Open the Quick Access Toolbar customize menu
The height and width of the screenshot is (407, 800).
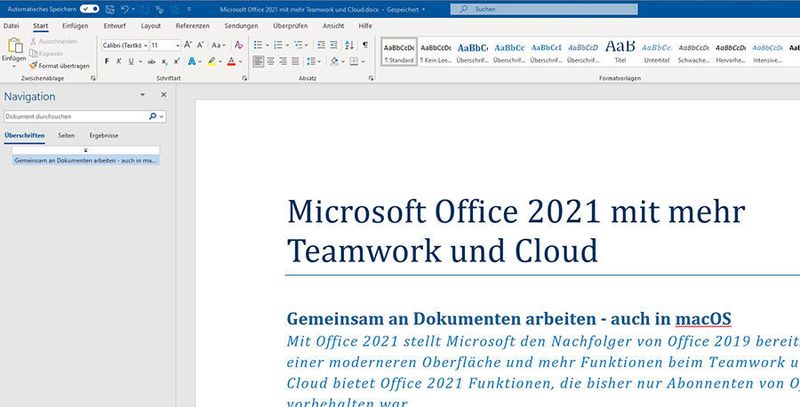click(x=189, y=9)
